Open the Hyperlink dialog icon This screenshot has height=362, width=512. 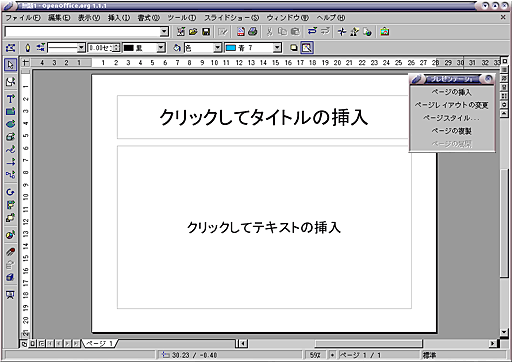click(x=367, y=32)
